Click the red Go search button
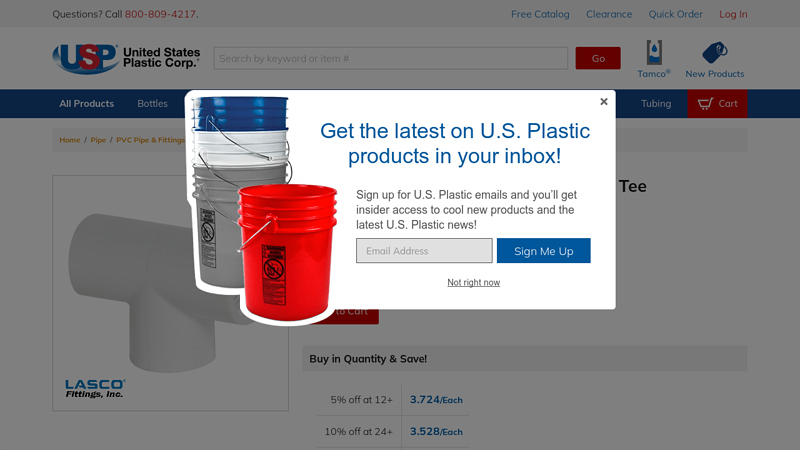Image resolution: width=800 pixels, height=450 pixels. coord(598,58)
